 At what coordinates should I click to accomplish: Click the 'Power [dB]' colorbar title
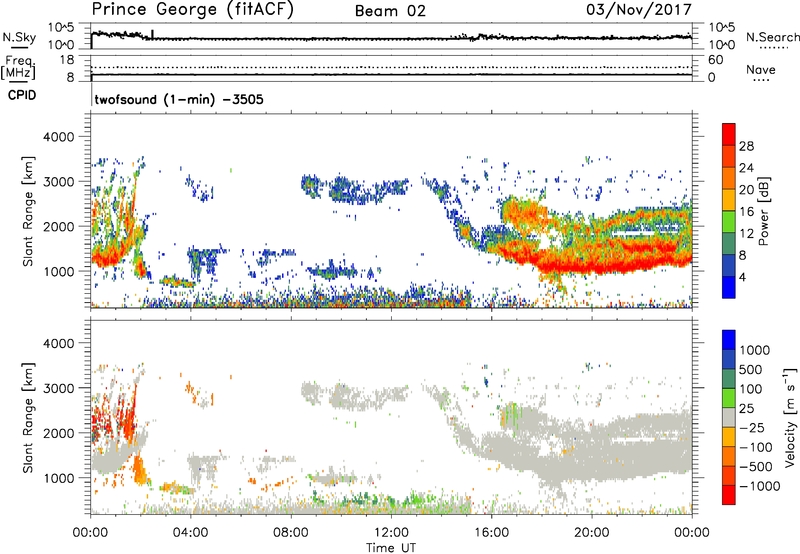763,211
